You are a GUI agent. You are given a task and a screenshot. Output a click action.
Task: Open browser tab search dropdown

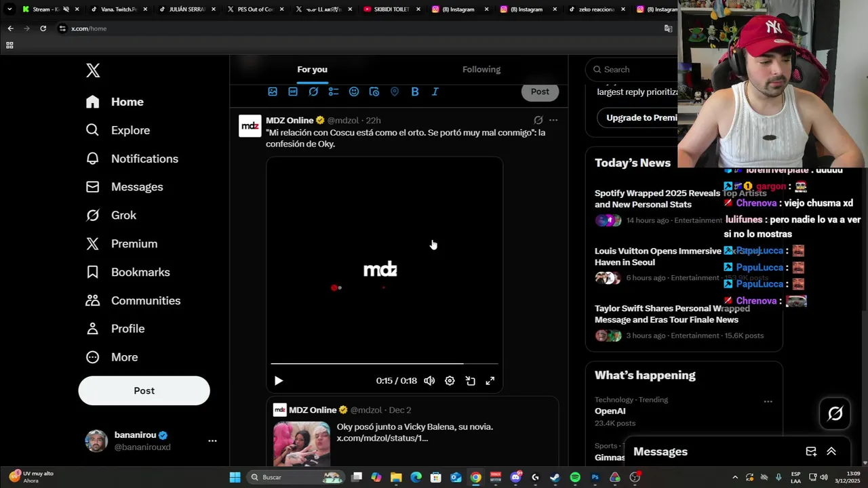click(9, 9)
